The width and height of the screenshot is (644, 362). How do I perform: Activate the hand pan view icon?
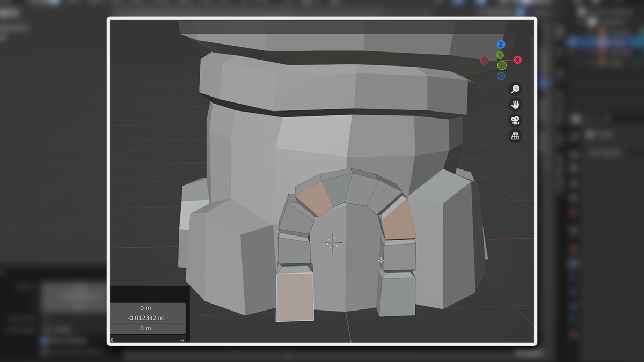[515, 105]
